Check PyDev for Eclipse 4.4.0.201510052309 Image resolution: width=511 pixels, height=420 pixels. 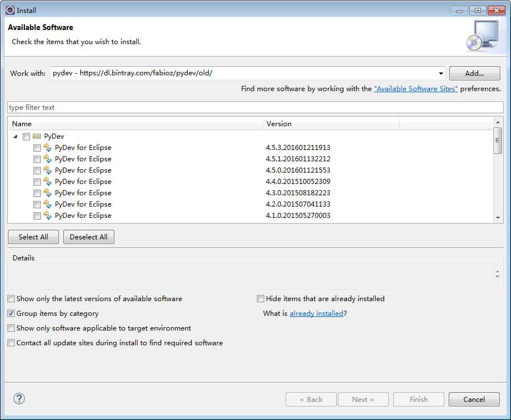pos(37,182)
